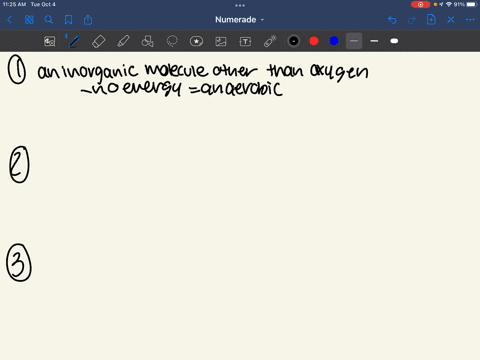Open the thumbnail grid view
This screenshot has height=360, width=480.
tap(29, 20)
